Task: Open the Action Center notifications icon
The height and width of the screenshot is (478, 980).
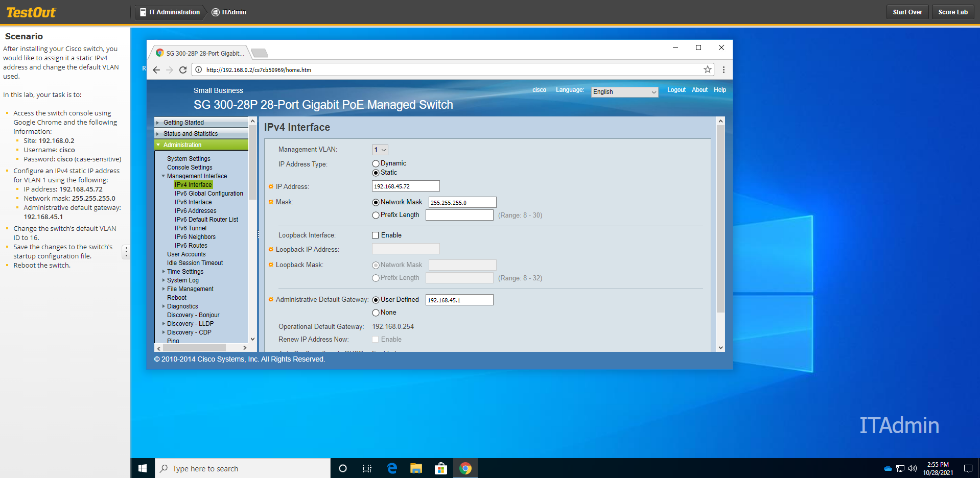Action: click(x=968, y=468)
